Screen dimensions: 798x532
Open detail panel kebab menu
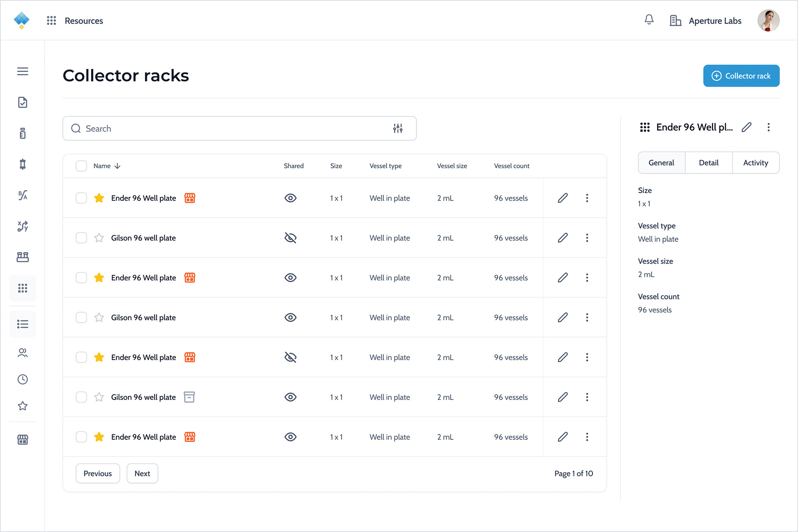(768, 127)
